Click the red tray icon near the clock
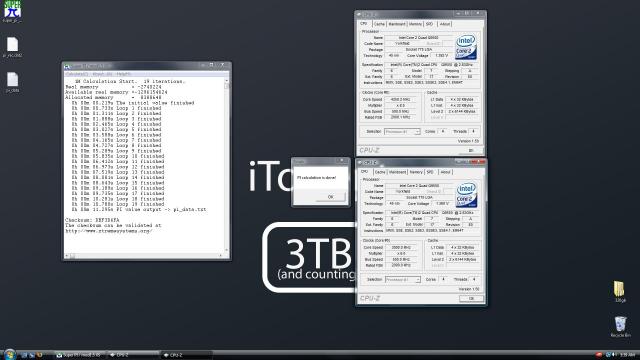 point(598,355)
